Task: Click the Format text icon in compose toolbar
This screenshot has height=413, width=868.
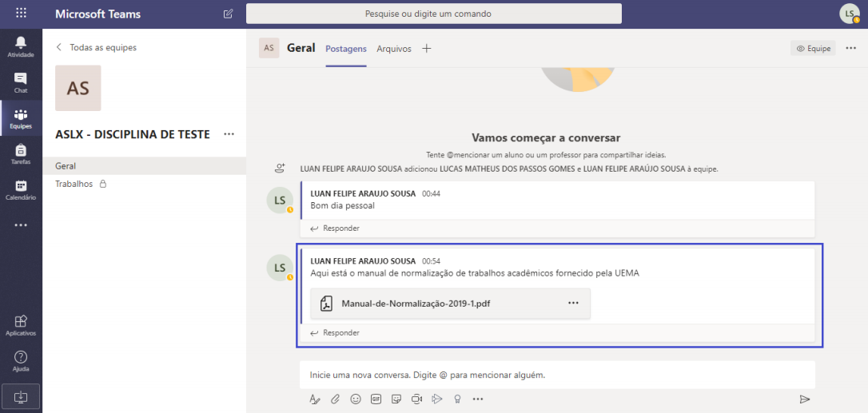Action: click(314, 399)
